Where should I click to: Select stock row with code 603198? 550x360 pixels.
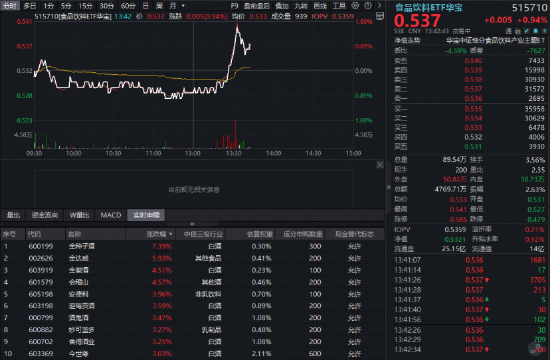(x=192, y=306)
